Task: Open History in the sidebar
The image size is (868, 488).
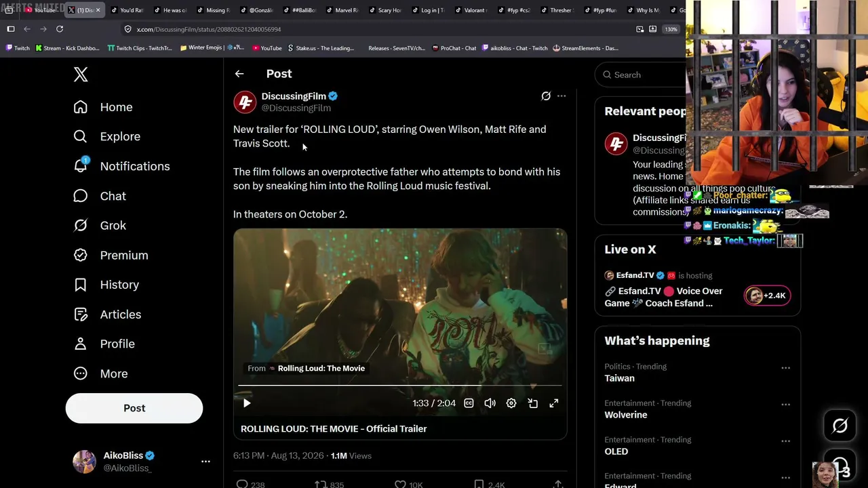Action: (x=106, y=285)
